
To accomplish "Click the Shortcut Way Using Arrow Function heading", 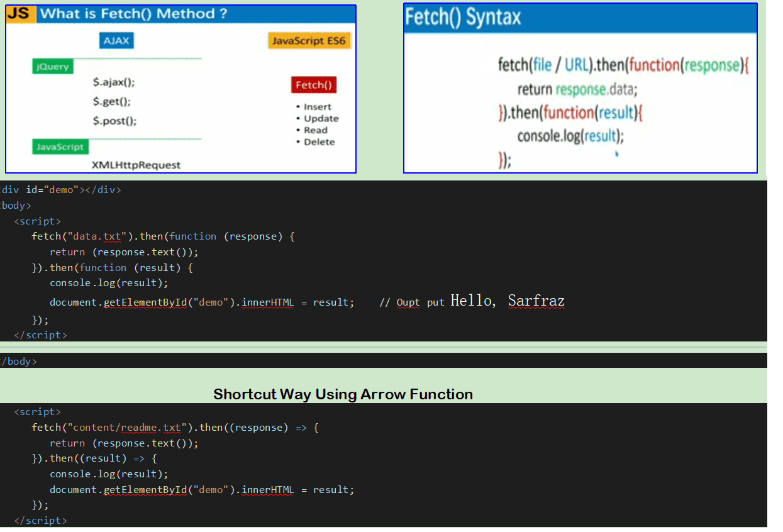I will click(x=343, y=394).
